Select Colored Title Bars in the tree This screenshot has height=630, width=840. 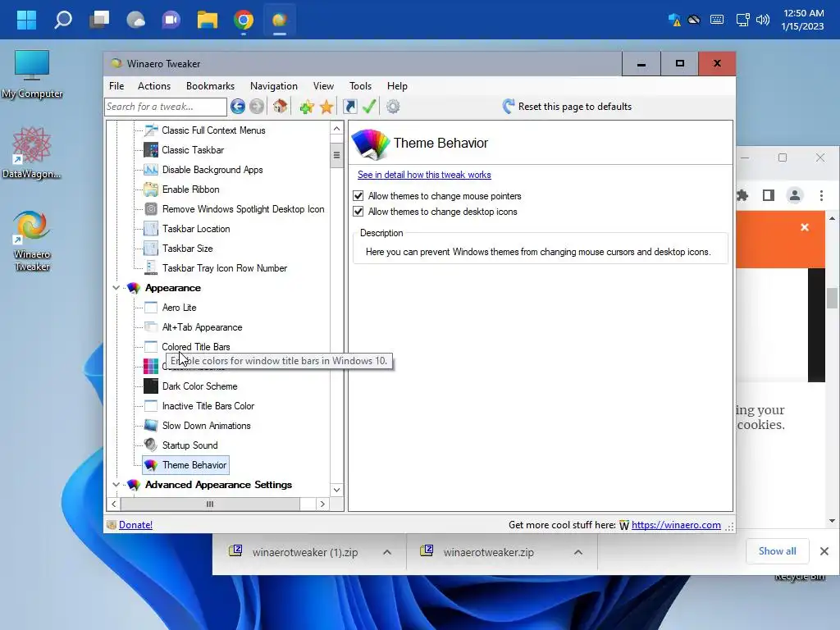tap(196, 347)
